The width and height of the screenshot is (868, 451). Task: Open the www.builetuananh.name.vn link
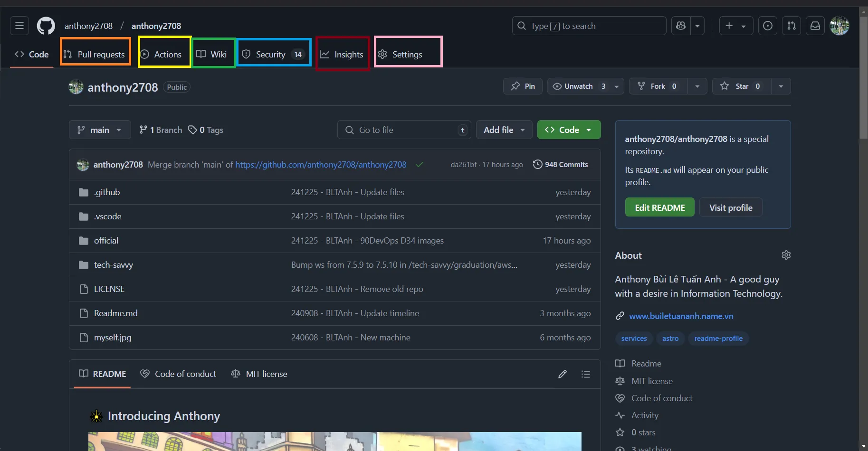point(681,316)
